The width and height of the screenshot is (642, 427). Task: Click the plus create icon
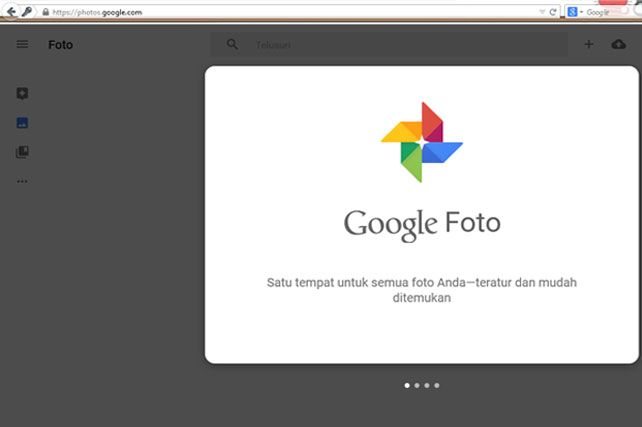(x=589, y=44)
